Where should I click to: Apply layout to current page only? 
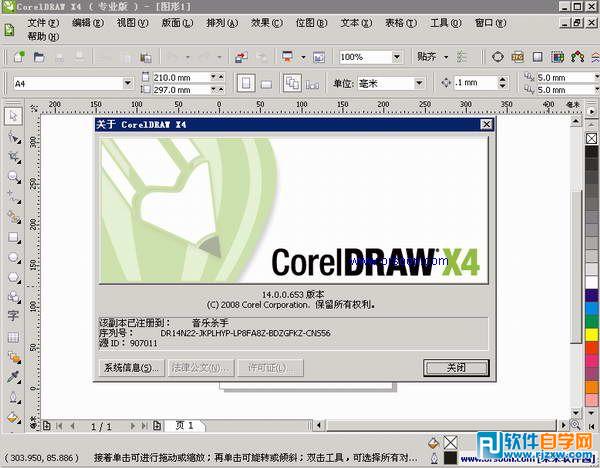tap(312, 84)
